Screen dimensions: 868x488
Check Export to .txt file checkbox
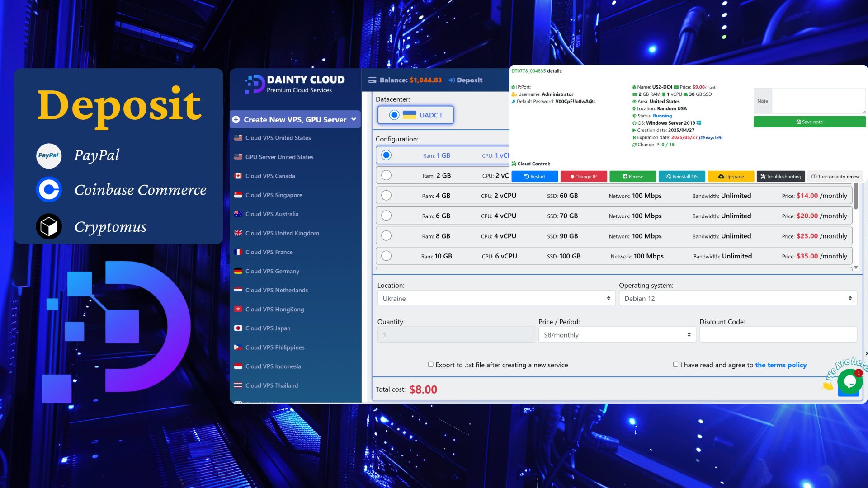[431, 364]
